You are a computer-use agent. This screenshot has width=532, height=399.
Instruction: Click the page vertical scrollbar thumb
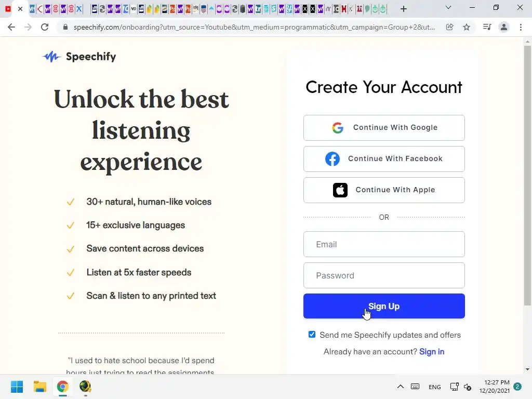(527, 176)
